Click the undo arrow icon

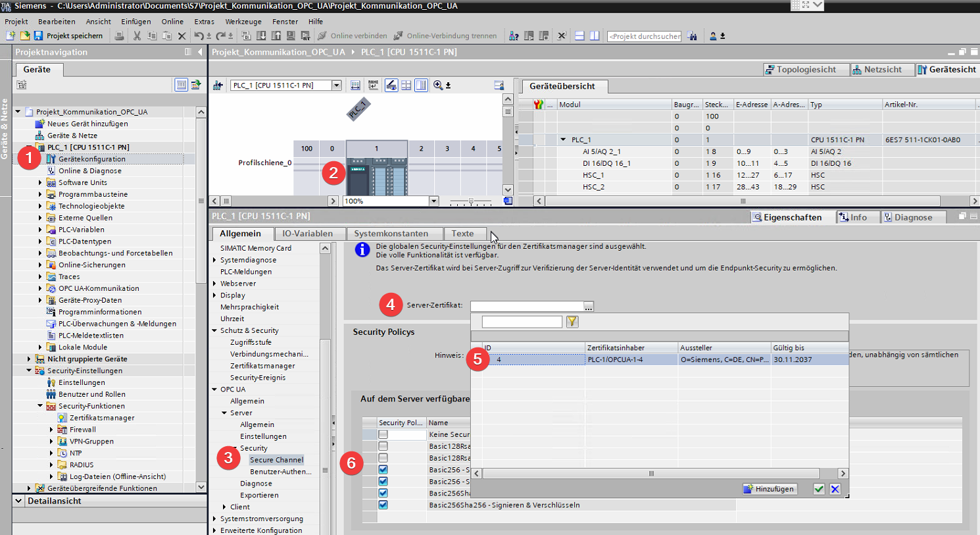(x=199, y=36)
